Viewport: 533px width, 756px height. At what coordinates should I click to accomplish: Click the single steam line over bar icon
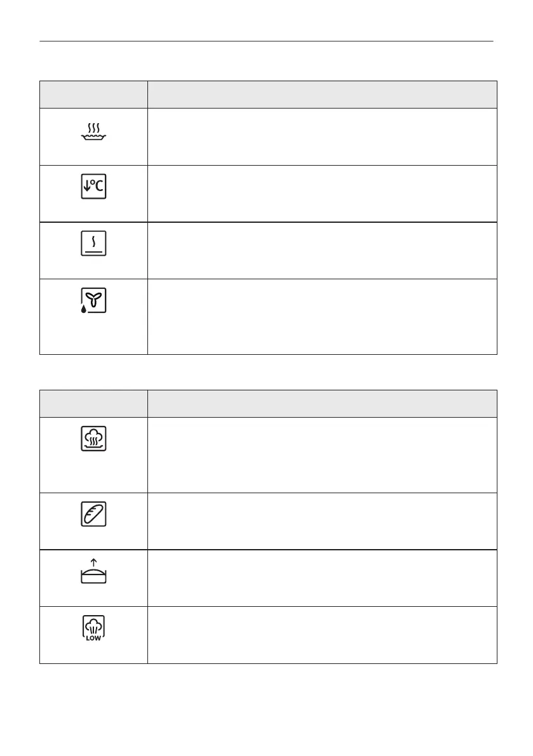click(x=93, y=243)
